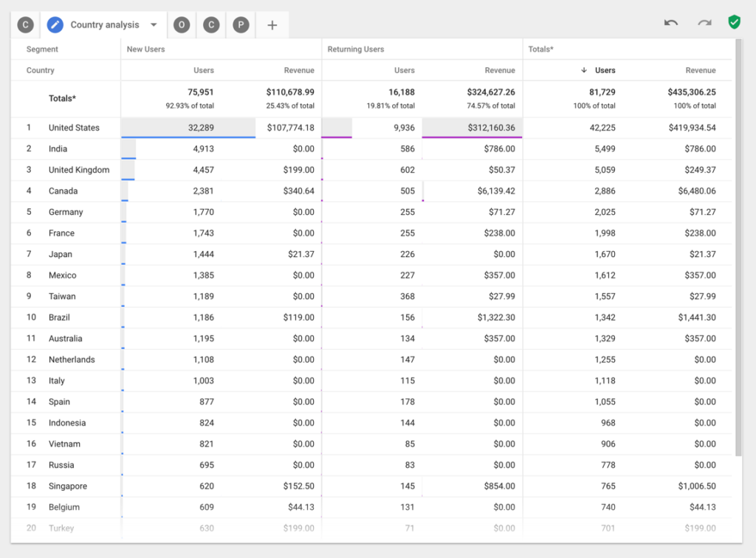Select the United States row label
This screenshot has height=558, width=756.
[x=74, y=128]
